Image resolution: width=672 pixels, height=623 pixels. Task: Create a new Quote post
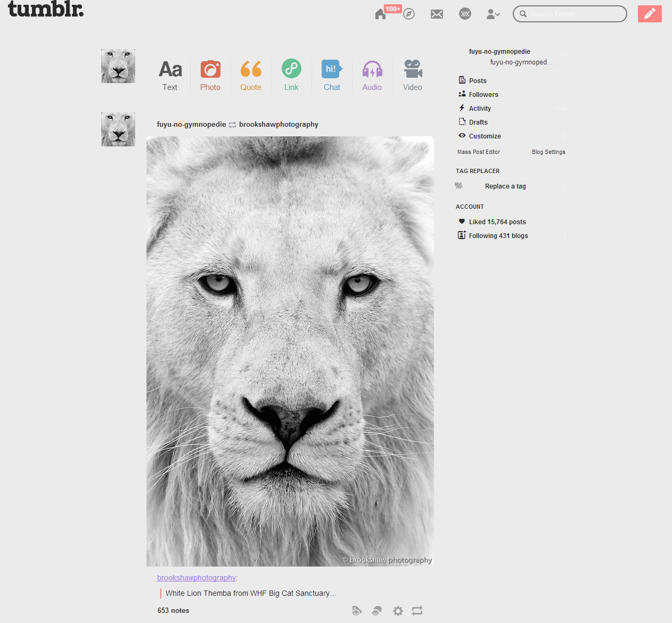[x=251, y=75]
